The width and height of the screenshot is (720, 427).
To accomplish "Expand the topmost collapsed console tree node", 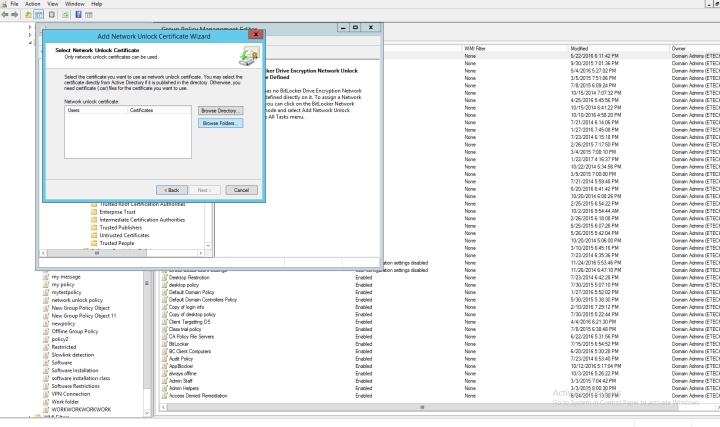I will (30, 27).
